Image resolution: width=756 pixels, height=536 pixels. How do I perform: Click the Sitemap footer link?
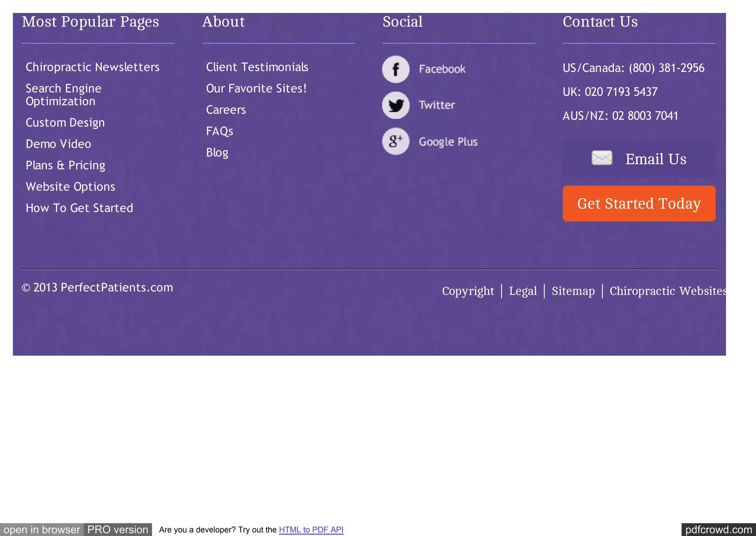(573, 291)
